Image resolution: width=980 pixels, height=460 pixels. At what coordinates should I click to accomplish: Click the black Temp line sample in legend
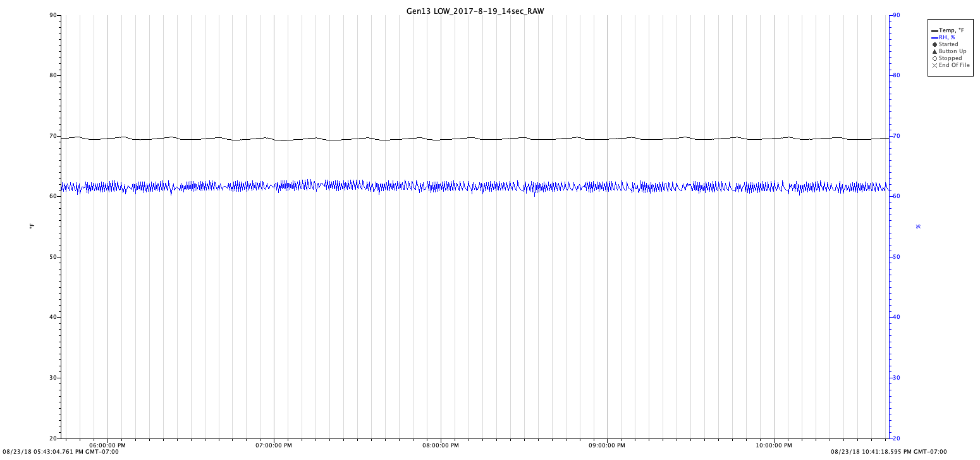934,30
